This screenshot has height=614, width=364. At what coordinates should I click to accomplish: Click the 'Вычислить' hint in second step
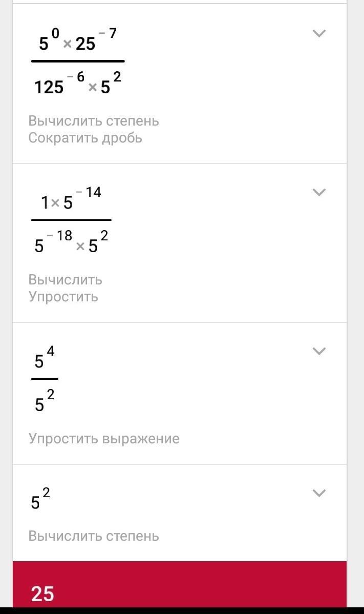point(65,280)
